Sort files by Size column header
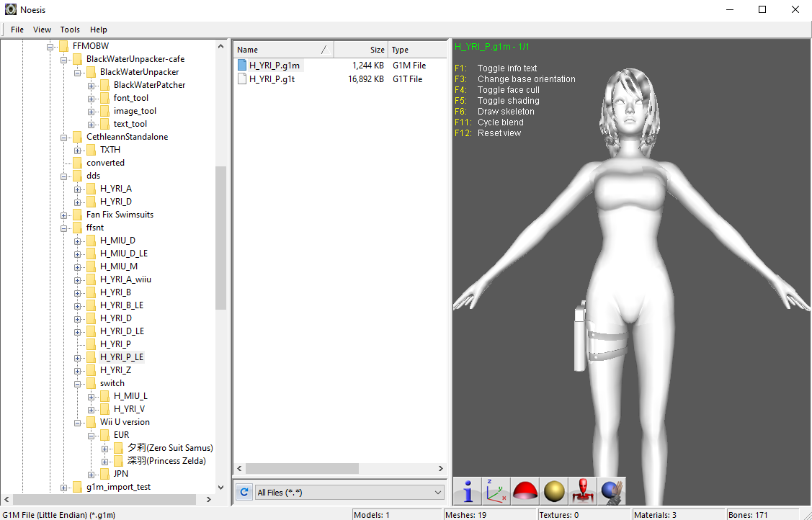 [361, 50]
